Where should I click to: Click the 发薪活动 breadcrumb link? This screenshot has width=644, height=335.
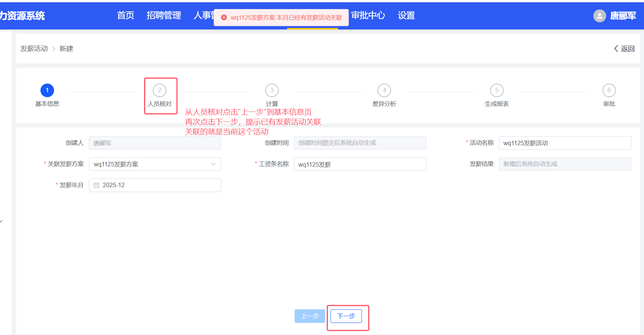(x=34, y=49)
